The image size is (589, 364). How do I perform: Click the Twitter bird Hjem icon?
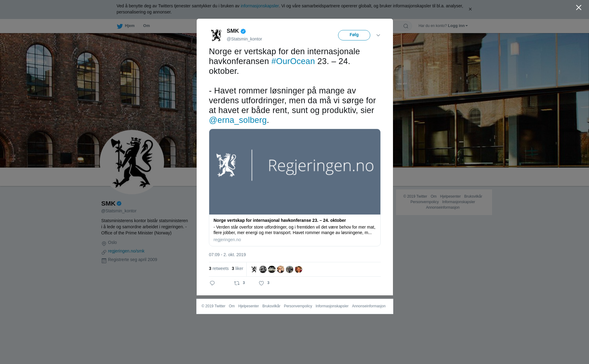pos(120,26)
